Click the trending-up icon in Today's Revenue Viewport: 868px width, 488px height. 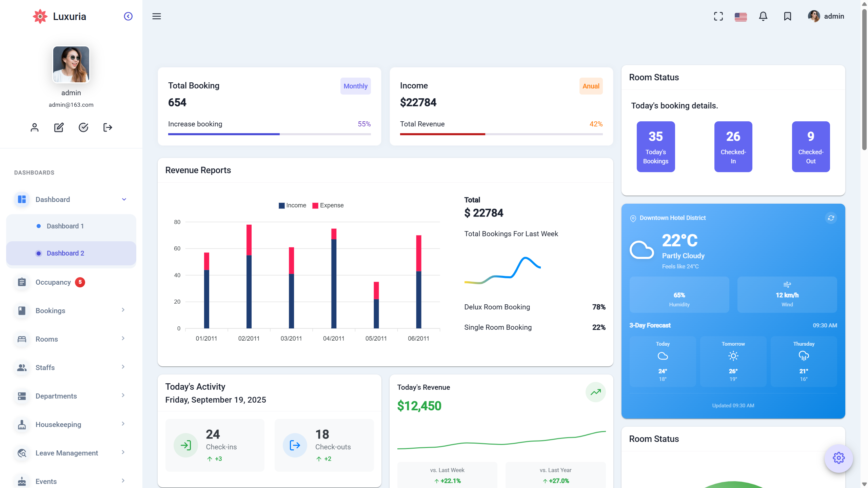[595, 392]
